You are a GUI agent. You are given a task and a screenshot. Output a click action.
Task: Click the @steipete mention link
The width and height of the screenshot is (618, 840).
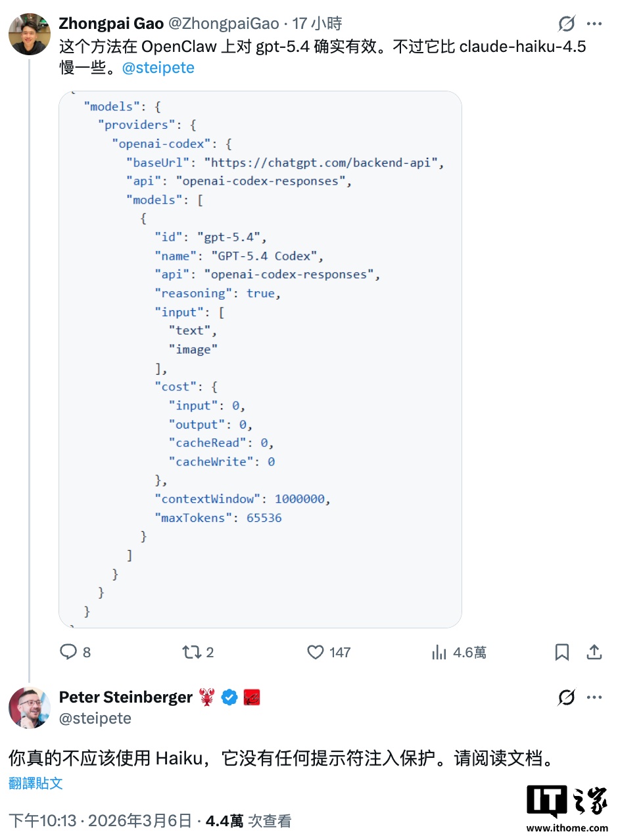tap(158, 68)
